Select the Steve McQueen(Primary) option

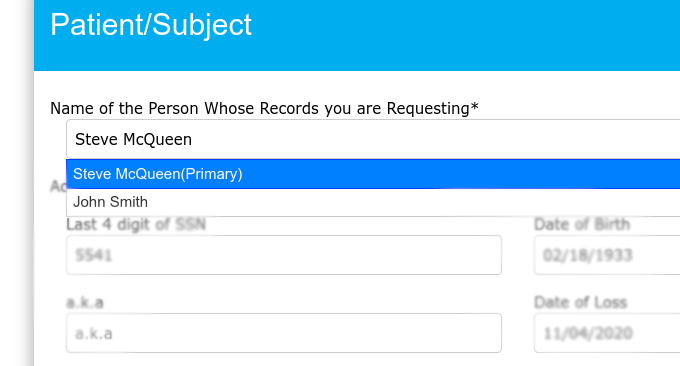coord(373,174)
